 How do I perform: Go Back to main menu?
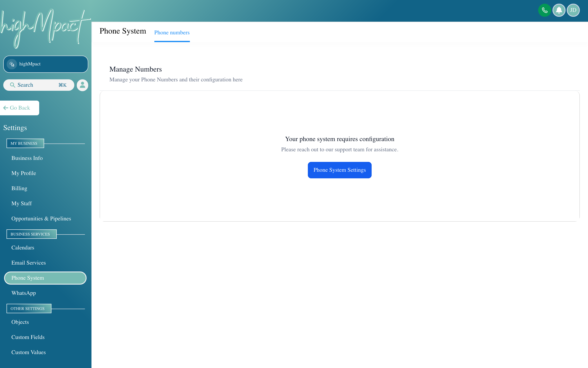point(19,108)
